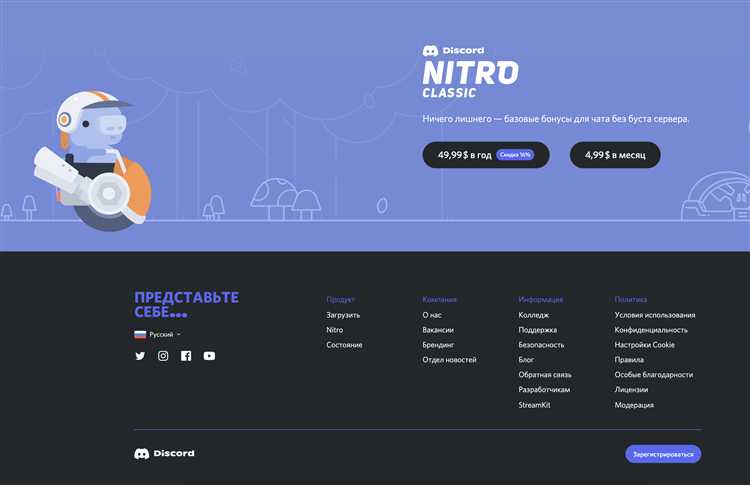Open the Брендинг link
750x485 pixels.
tap(438, 344)
